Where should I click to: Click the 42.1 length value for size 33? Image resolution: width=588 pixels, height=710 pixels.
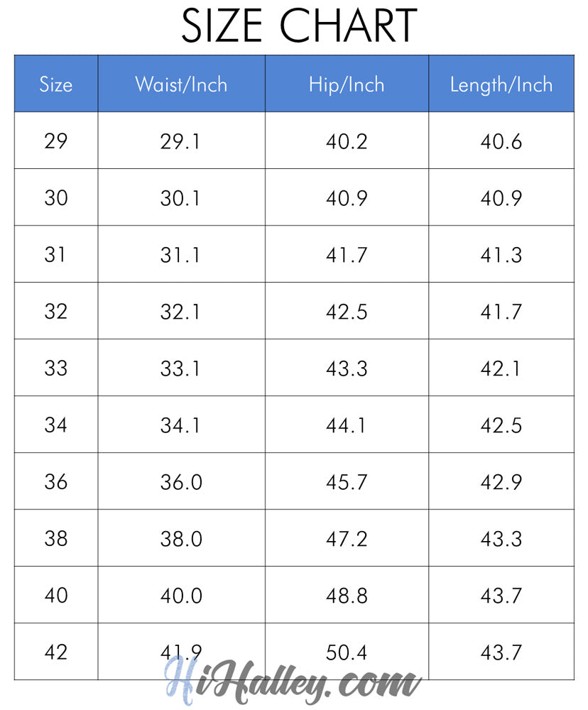(x=500, y=368)
